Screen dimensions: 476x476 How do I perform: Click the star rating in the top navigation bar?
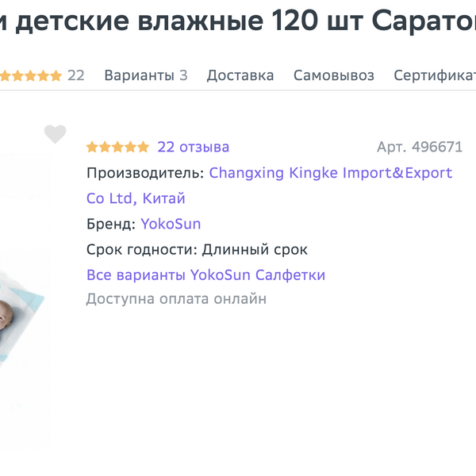pos(30,76)
